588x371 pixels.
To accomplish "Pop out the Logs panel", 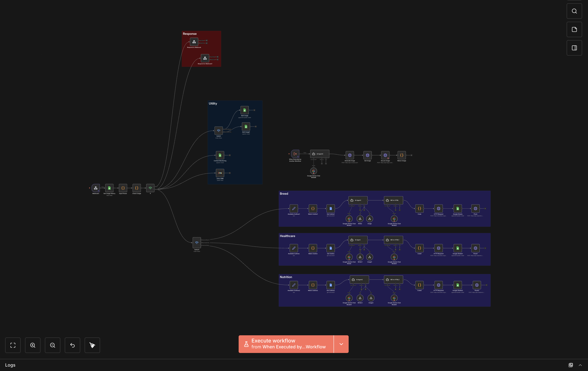I will [x=571, y=365].
